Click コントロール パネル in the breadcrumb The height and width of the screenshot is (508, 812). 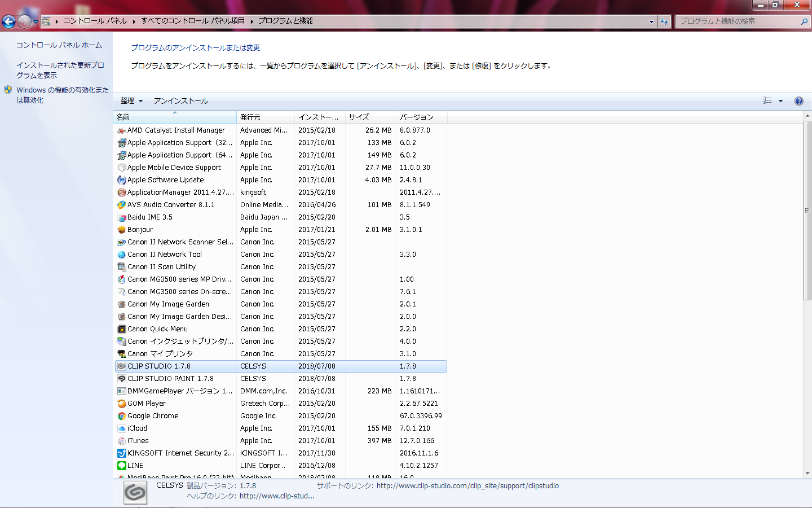pos(95,21)
